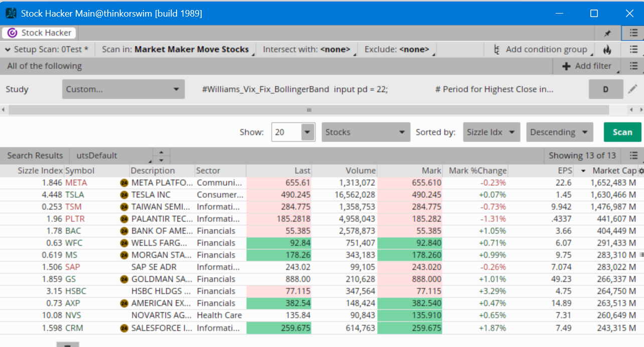Change the sort order Descending dropdown
The width and height of the screenshot is (644, 347).
coord(559,132)
